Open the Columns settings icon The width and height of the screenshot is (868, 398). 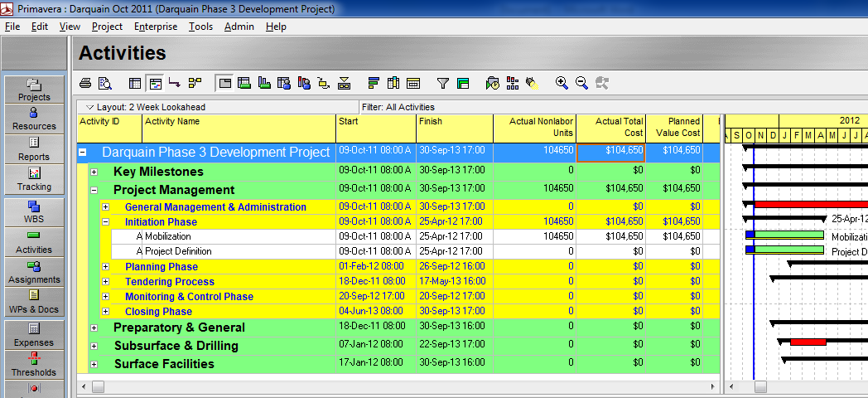[393, 83]
